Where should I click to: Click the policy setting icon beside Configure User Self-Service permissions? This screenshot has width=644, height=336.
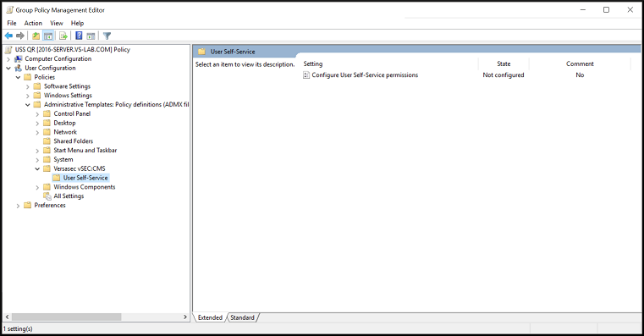point(306,75)
